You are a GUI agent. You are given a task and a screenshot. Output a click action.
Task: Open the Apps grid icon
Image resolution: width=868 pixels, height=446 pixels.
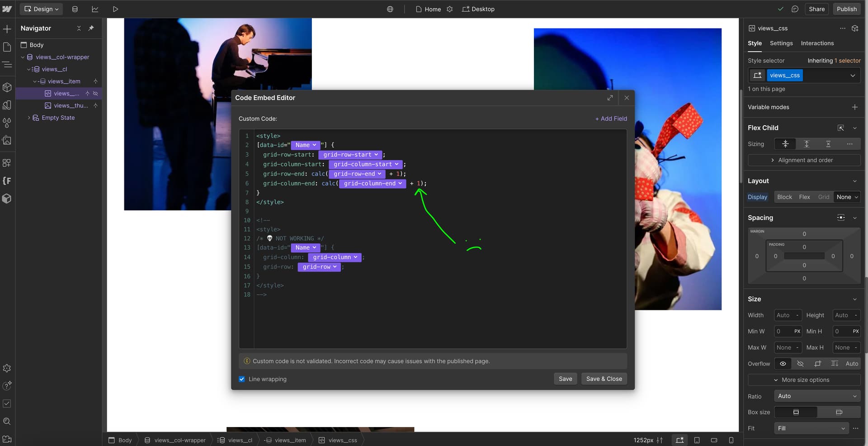pyautogui.click(x=7, y=163)
